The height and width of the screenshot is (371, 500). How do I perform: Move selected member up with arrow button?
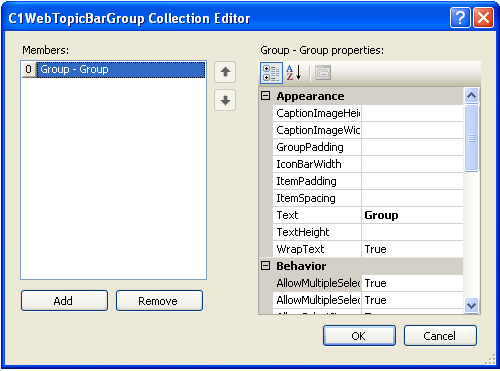[225, 72]
